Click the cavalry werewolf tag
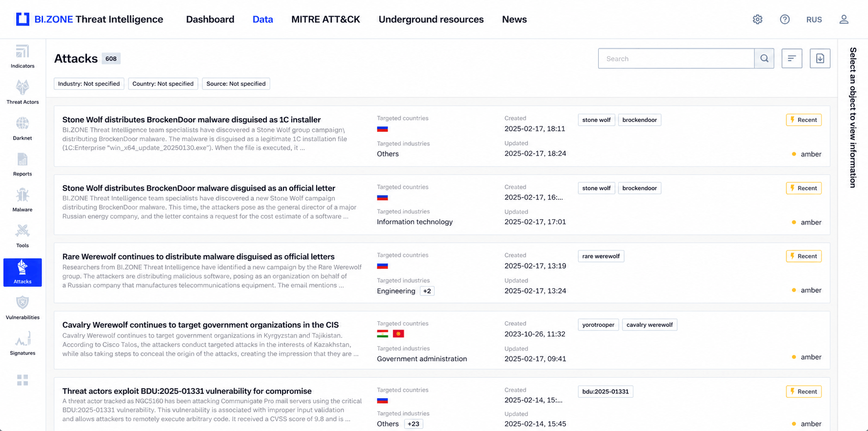The width and height of the screenshot is (868, 431). coord(649,325)
